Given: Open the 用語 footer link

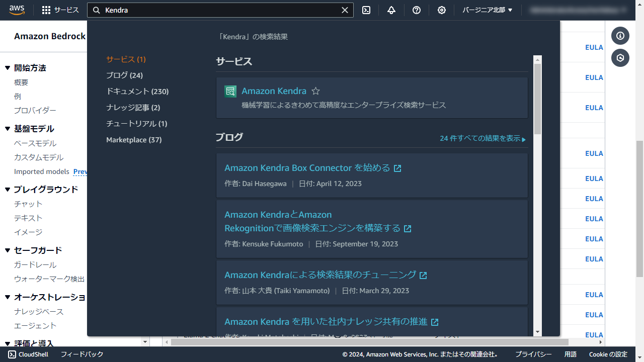Looking at the screenshot, I should tap(571, 354).
